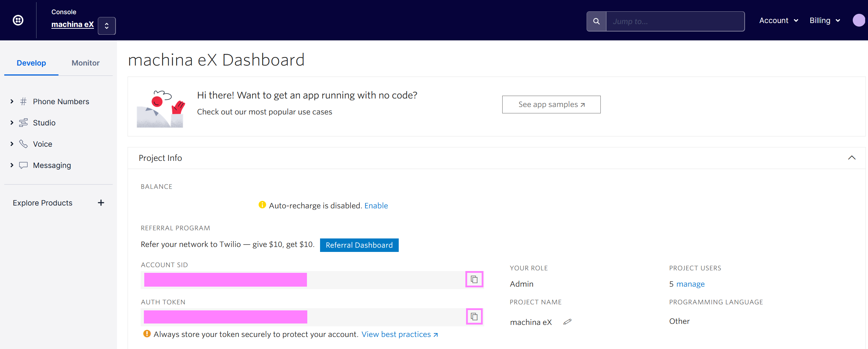Click the auto-recharge warning icon
This screenshot has height=349, width=868.
(x=262, y=205)
